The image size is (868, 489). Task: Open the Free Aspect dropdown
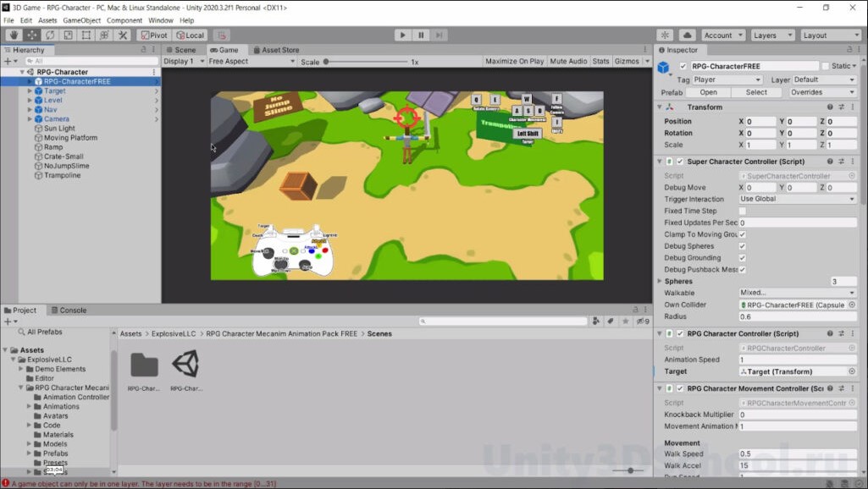pyautogui.click(x=252, y=62)
